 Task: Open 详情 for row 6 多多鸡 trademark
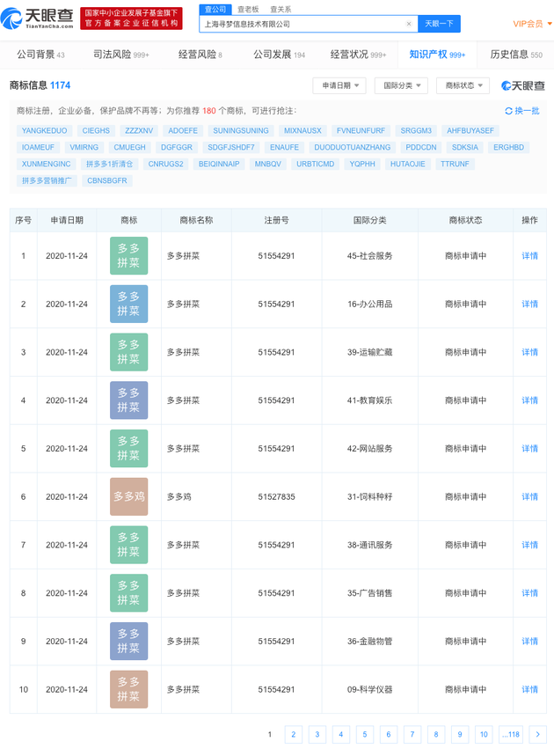click(529, 497)
